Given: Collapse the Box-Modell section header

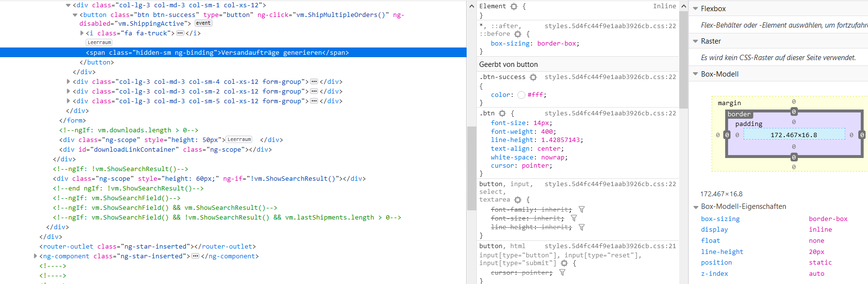Looking at the screenshot, I should 696,74.
